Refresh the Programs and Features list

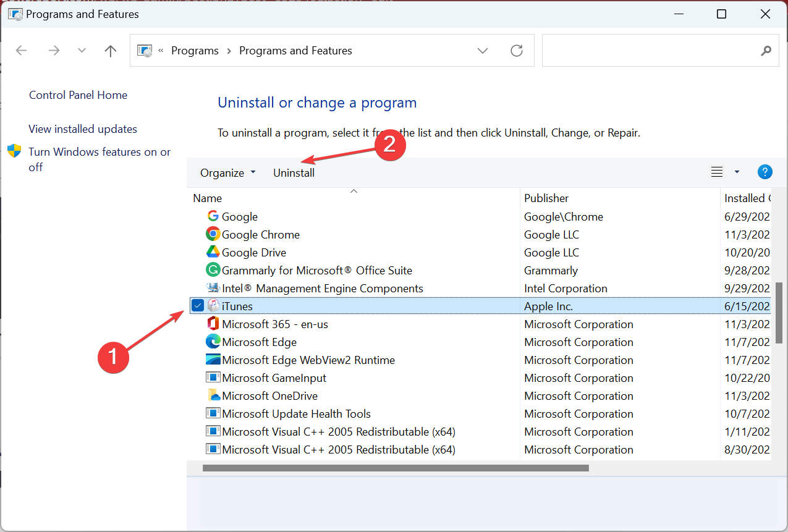(517, 51)
